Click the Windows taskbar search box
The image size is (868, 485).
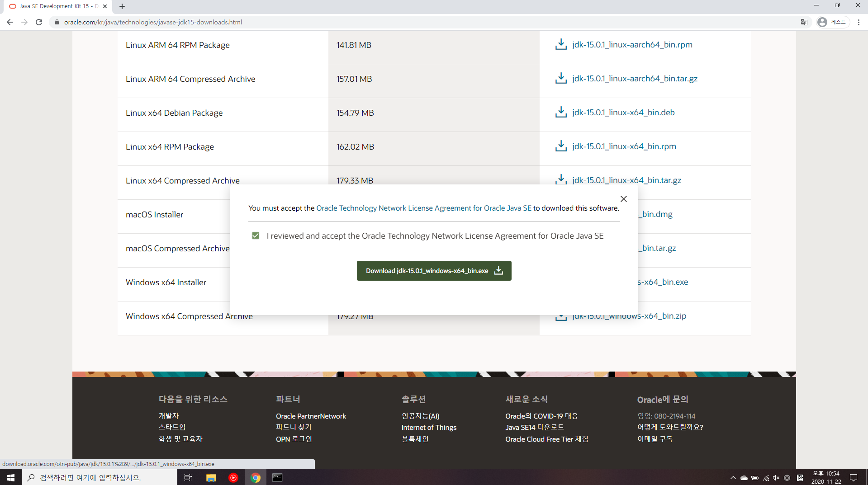click(x=100, y=477)
